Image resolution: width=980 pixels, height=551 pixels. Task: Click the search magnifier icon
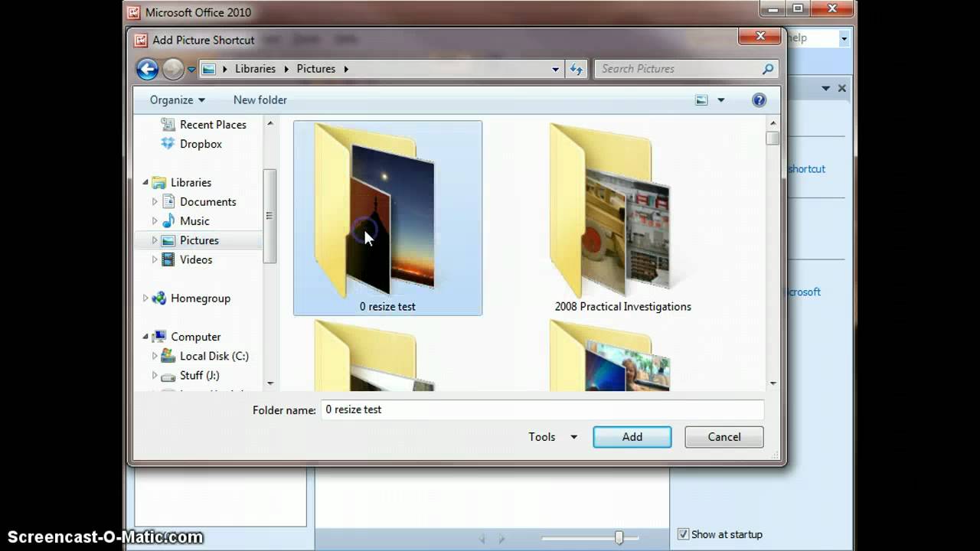[768, 69]
